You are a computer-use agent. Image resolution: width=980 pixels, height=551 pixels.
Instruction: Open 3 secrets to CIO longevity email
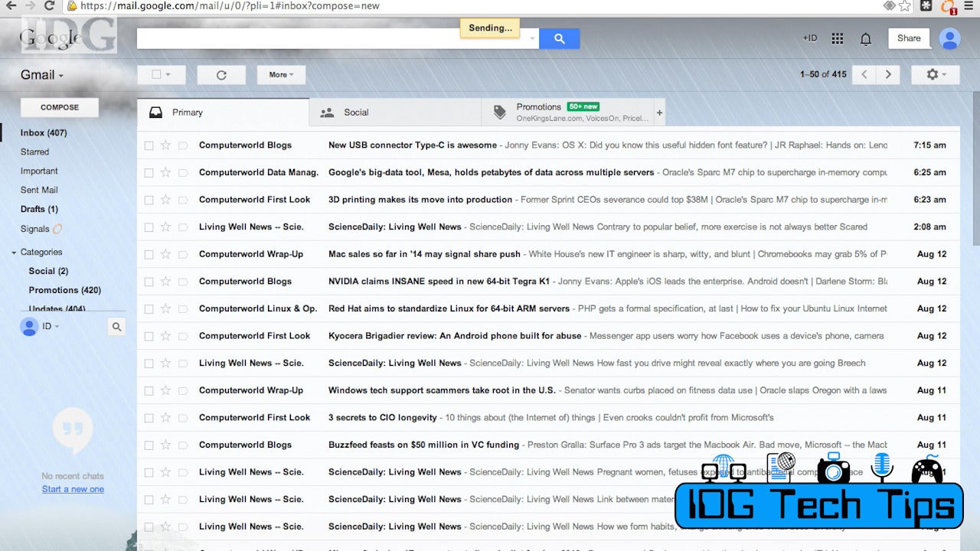tap(547, 418)
